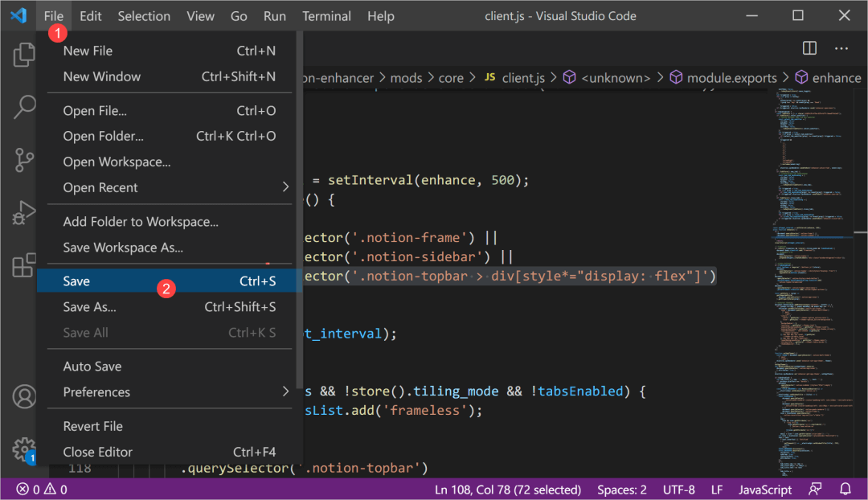Open the Explorer view in activity bar
868x500 pixels.
[x=24, y=55]
